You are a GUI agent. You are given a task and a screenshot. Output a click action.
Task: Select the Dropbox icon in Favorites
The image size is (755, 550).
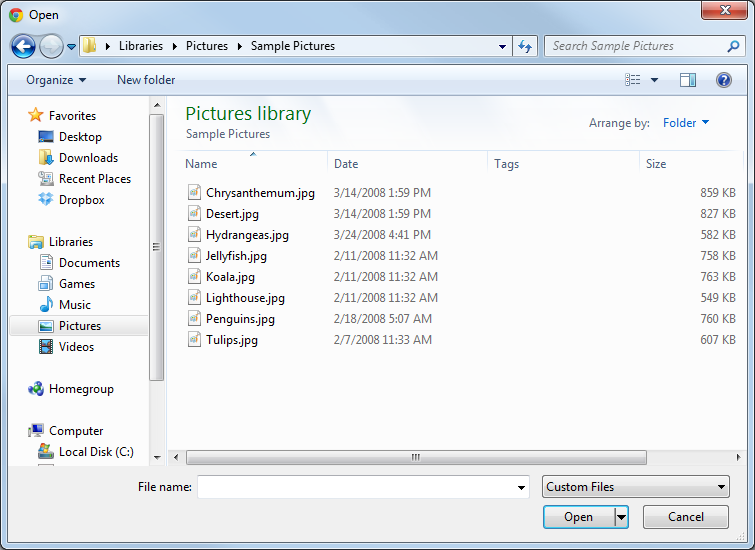pos(46,199)
